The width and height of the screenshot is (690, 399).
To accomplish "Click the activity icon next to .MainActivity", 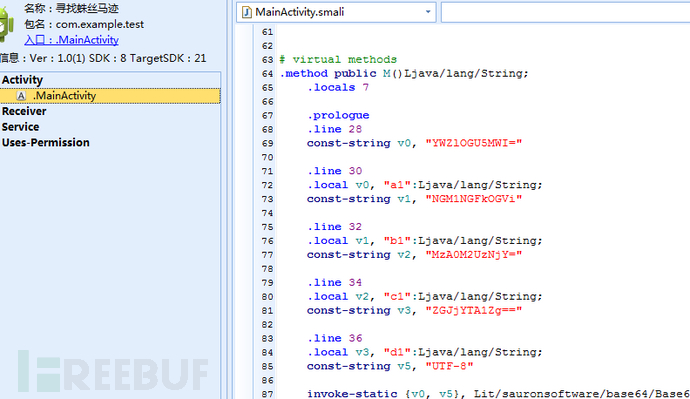I will pyautogui.click(x=21, y=95).
